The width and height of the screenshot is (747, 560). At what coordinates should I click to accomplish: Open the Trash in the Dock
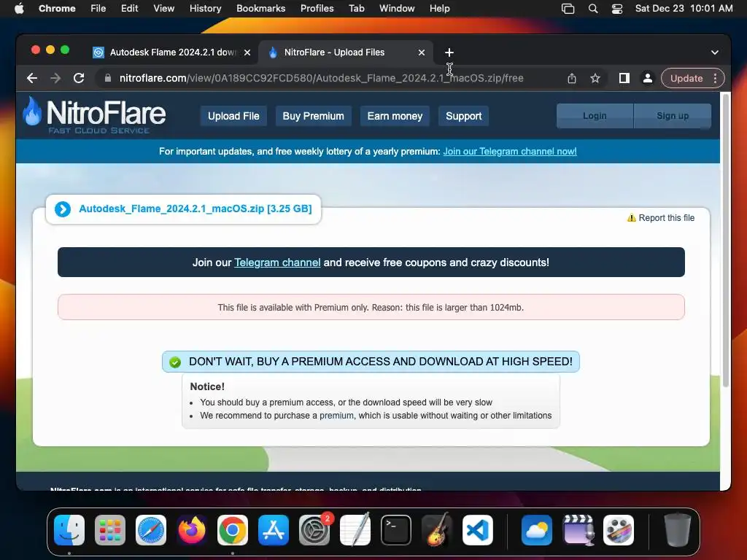click(x=678, y=530)
